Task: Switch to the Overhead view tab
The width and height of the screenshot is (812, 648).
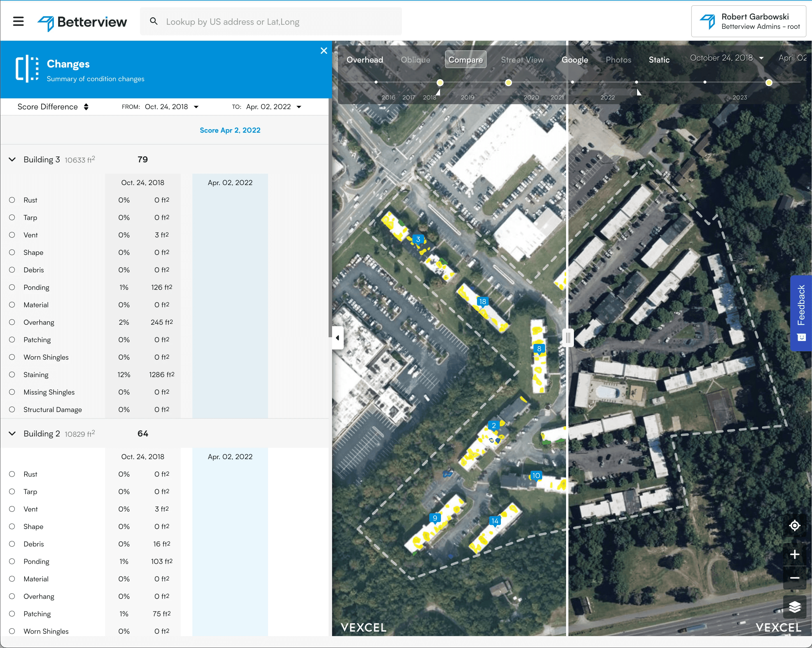Action: tap(365, 59)
